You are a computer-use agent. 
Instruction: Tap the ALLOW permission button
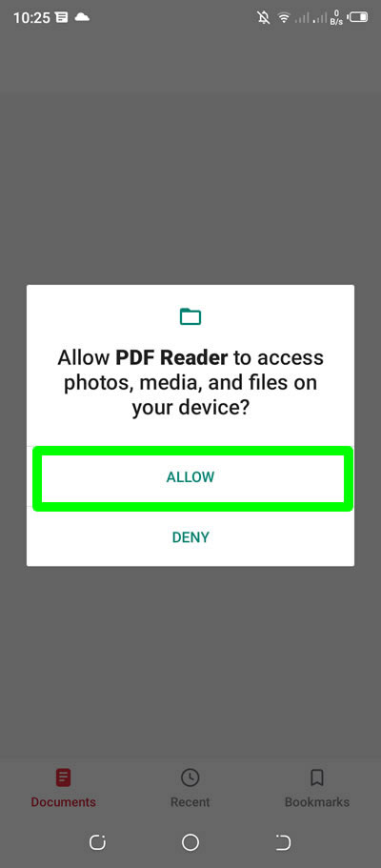coord(190,477)
